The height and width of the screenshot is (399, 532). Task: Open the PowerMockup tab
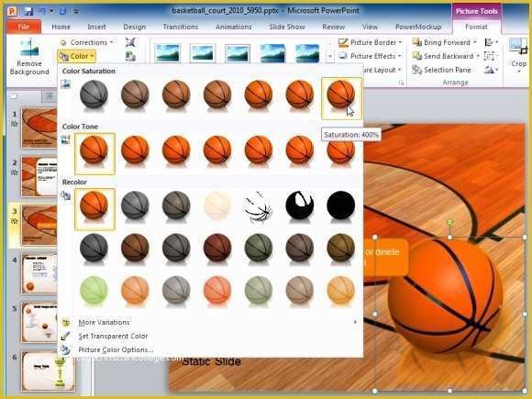pos(418,27)
